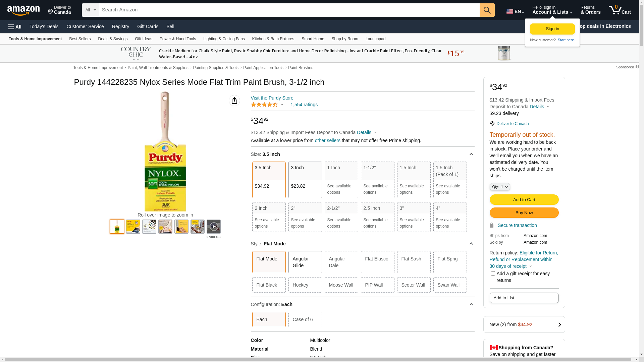Play the product videos thumbnail

(213, 227)
